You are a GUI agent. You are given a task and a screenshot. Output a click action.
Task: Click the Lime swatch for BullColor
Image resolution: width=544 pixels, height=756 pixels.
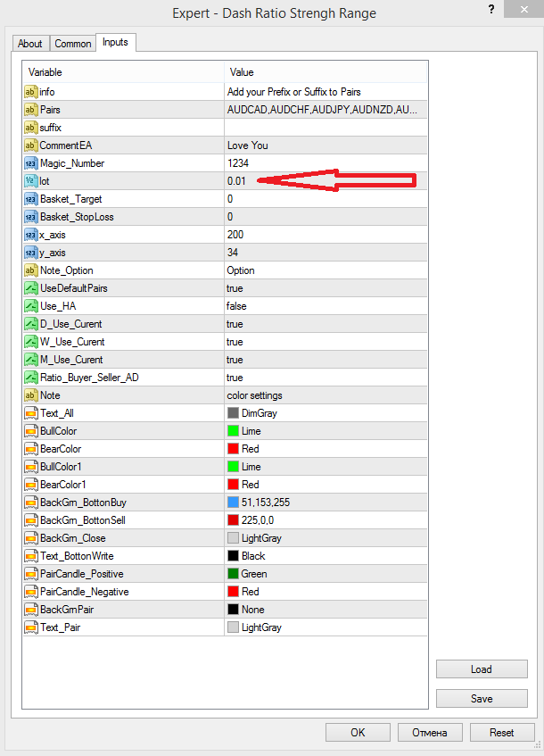tap(234, 431)
